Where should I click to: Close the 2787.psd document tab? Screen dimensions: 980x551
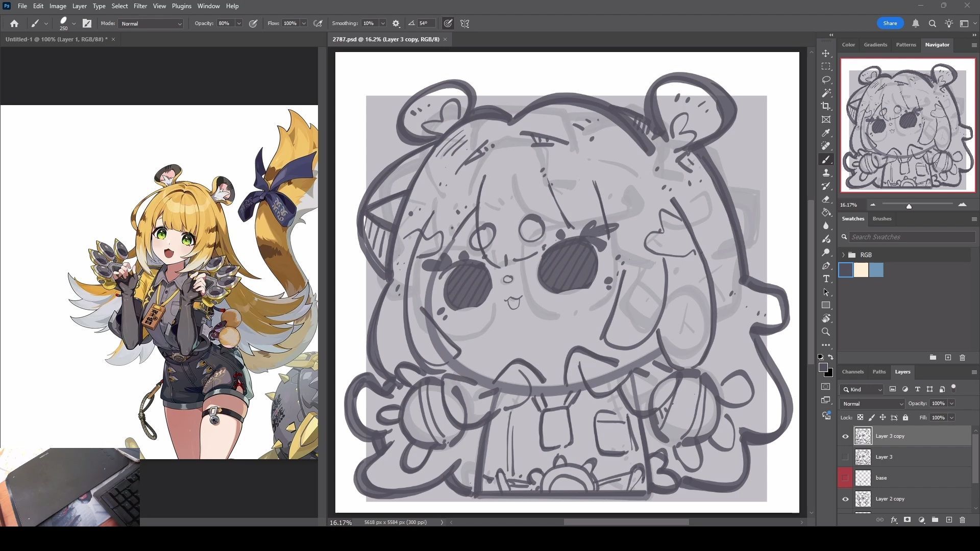pos(445,39)
